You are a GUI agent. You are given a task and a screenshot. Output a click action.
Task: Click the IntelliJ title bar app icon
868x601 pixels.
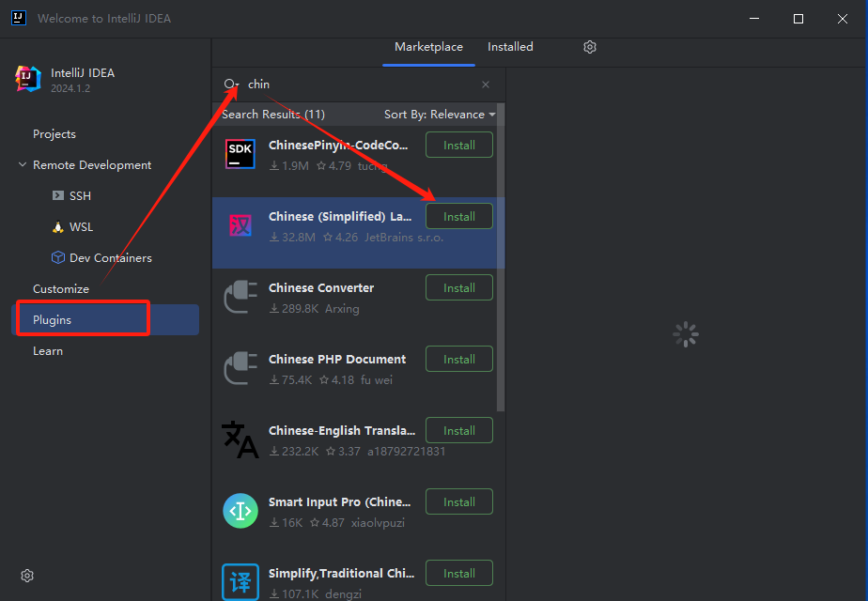coord(18,18)
